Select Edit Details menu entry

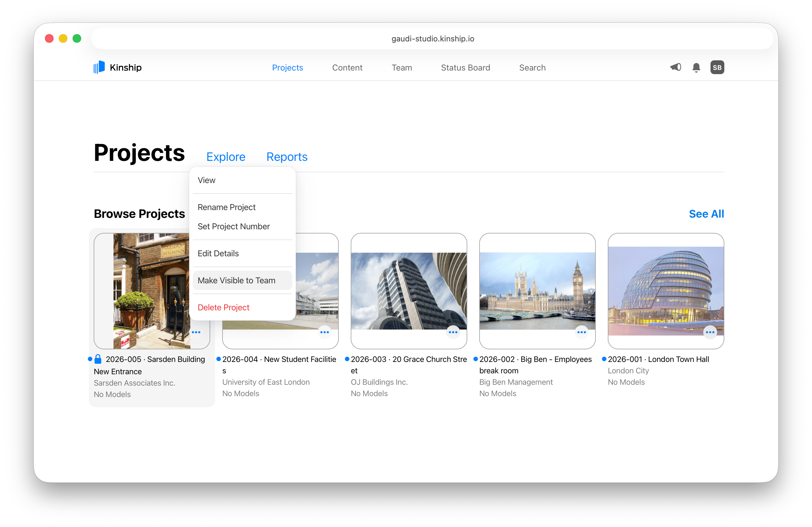click(x=242, y=253)
